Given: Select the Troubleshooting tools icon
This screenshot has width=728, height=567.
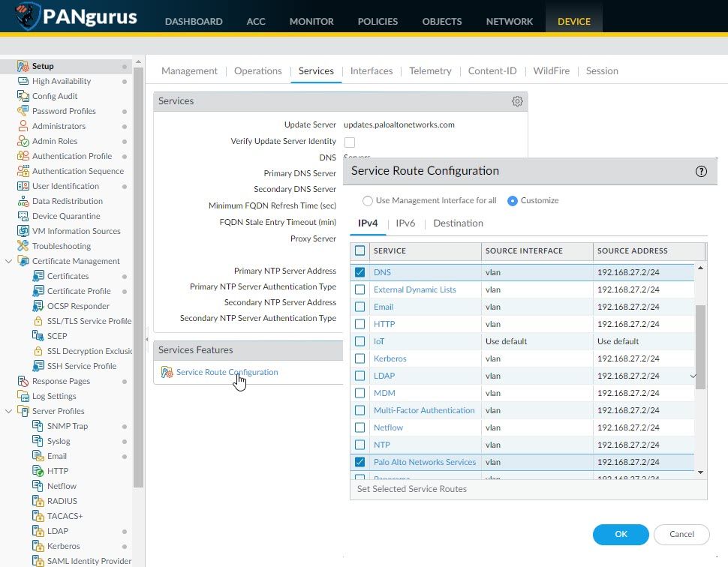Looking at the screenshot, I should (23, 246).
